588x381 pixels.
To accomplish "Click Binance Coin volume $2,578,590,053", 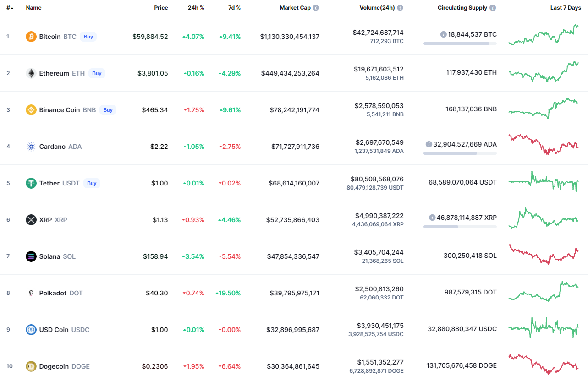I will (379, 106).
